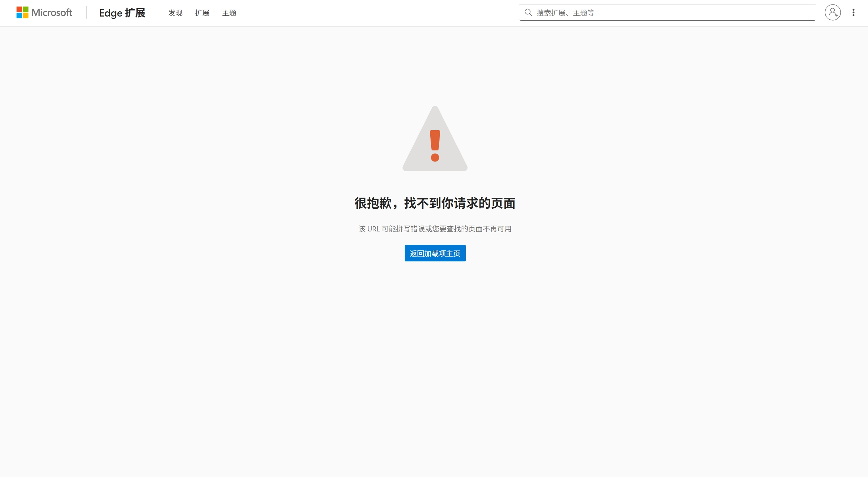
Task: Click the plus badge on account icon
Action: pyautogui.click(x=837, y=15)
